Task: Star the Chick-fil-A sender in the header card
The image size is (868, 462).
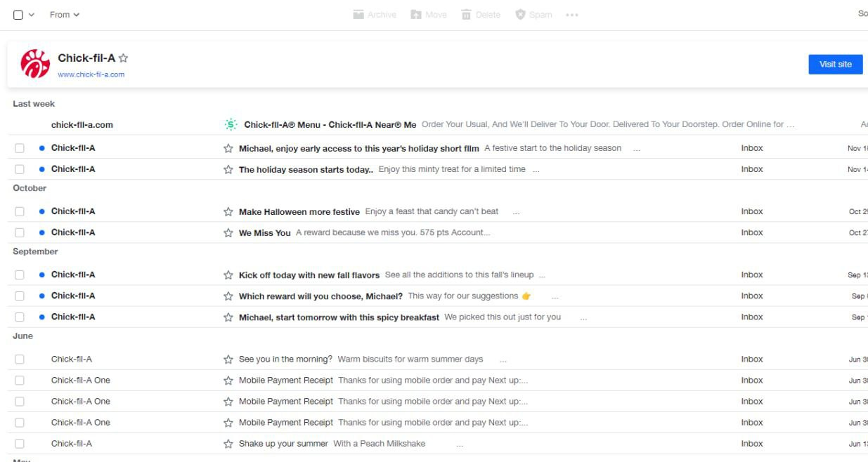Action: pos(124,58)
